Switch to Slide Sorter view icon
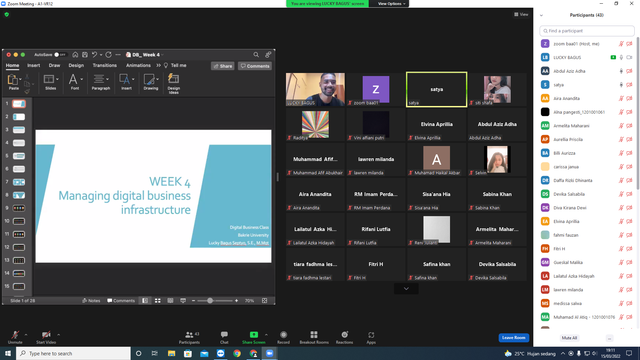This screenshot has height=360, width=640. [x=158, y=301]
